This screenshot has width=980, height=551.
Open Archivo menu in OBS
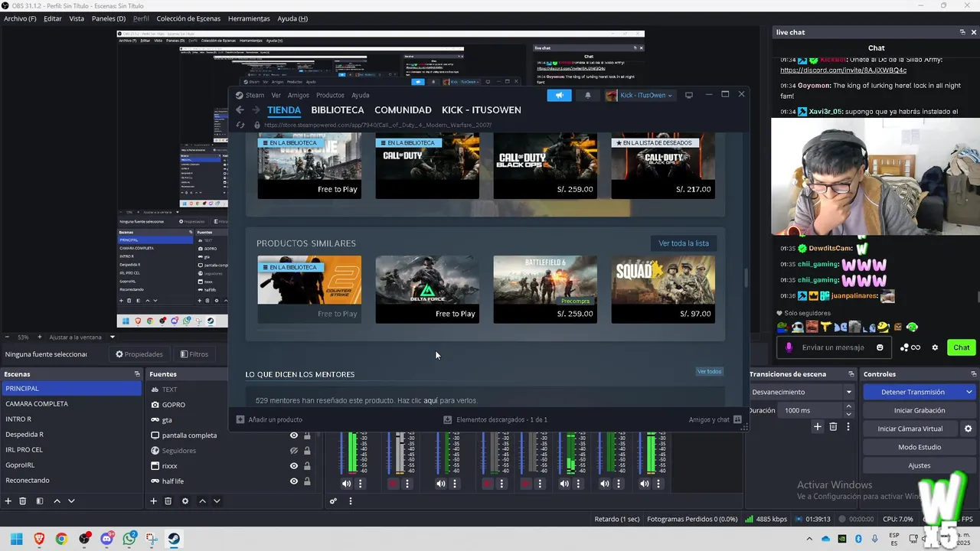point(20,18)
